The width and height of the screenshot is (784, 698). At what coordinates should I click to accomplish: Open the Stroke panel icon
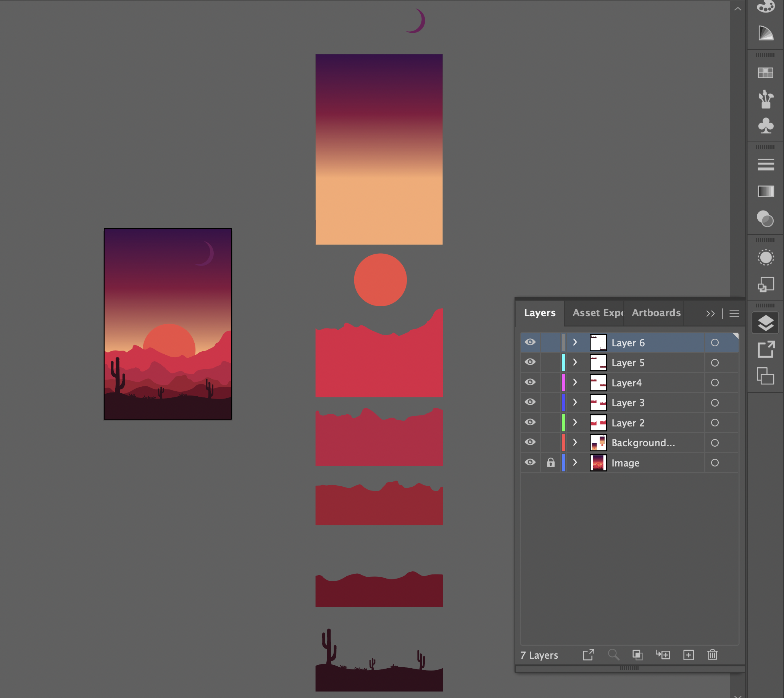(765, 165)
